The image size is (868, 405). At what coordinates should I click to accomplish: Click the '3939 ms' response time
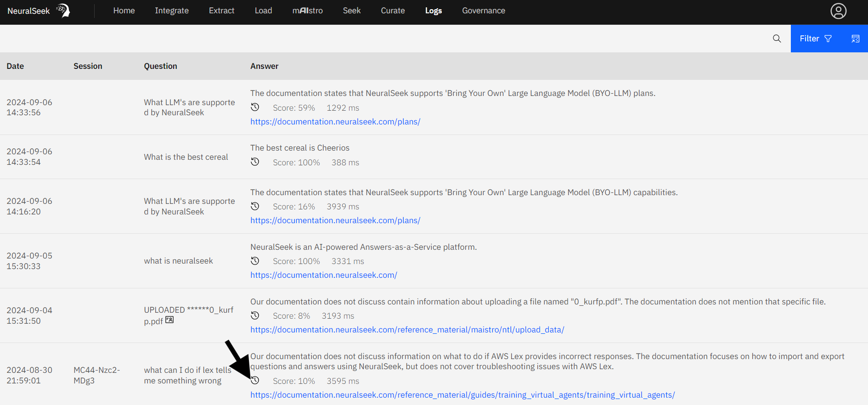coord(343,207)
